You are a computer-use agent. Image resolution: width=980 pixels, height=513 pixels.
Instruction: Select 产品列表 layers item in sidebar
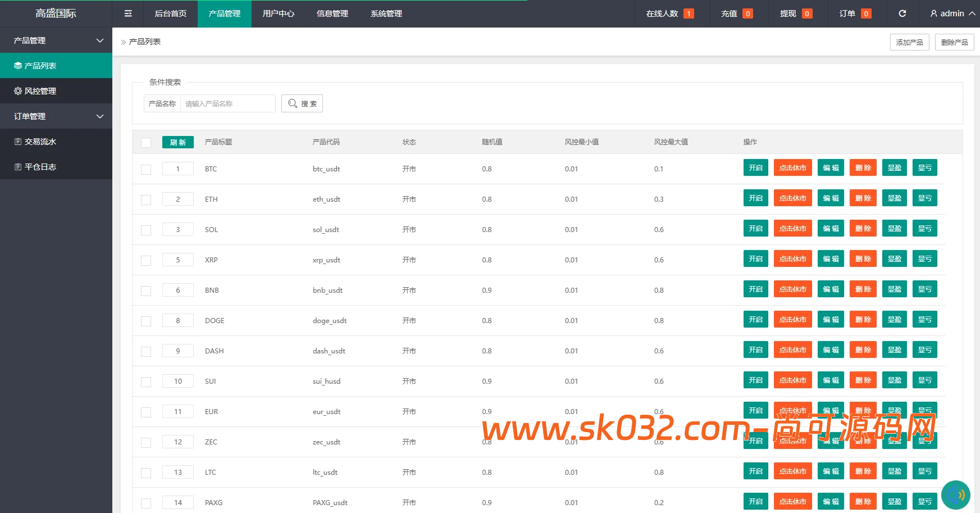[x=35, y=66]
